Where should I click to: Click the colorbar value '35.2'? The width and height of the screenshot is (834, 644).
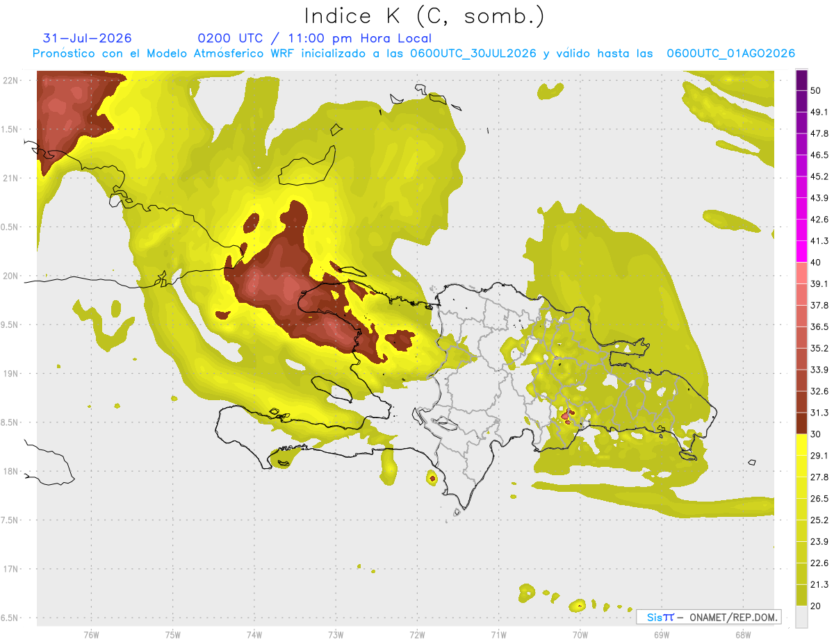tap(819, 348)
